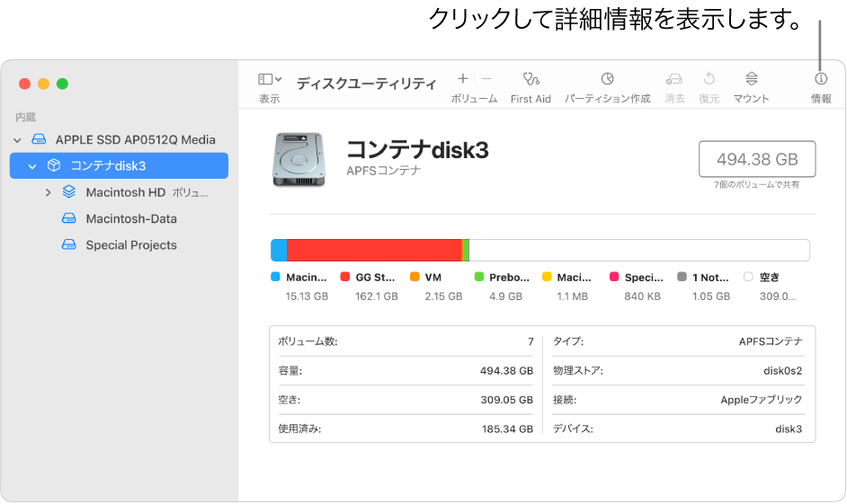
Task: Click the red GG St... legend swatch
Action: coord(344,277)
